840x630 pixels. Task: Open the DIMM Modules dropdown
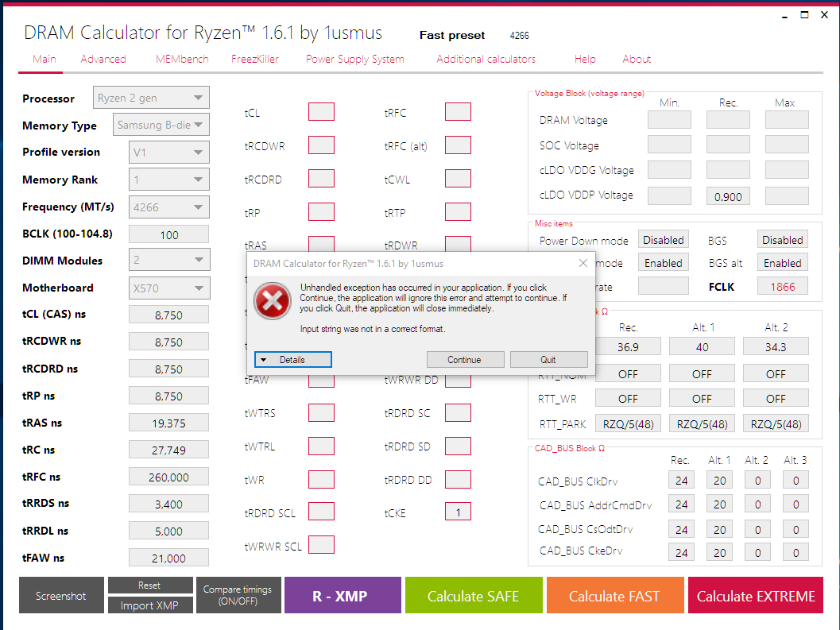pyautogui.click(x=169, y=260)
